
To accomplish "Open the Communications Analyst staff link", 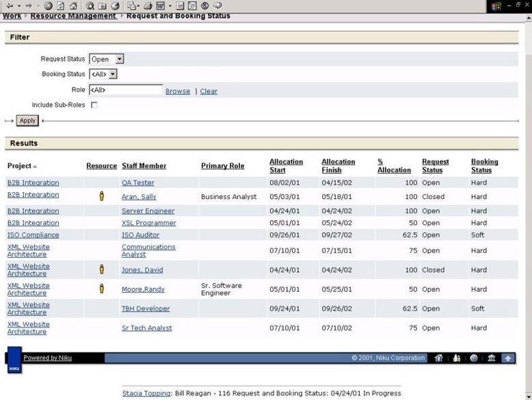I will [148, 251].
